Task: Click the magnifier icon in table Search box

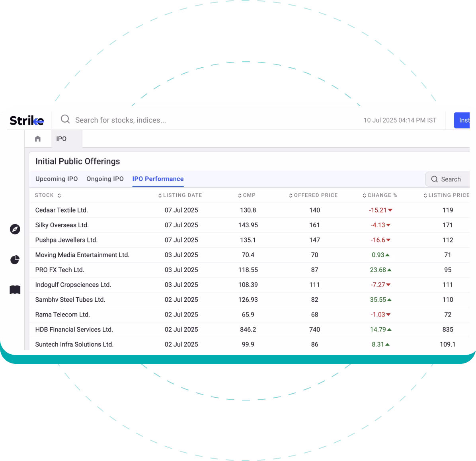Action: click(x=435, y=180)
